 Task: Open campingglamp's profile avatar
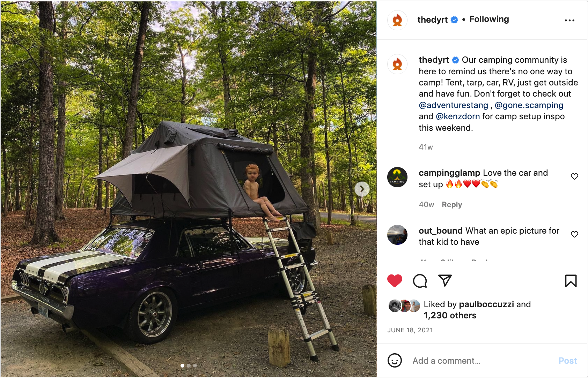(397, 177)
